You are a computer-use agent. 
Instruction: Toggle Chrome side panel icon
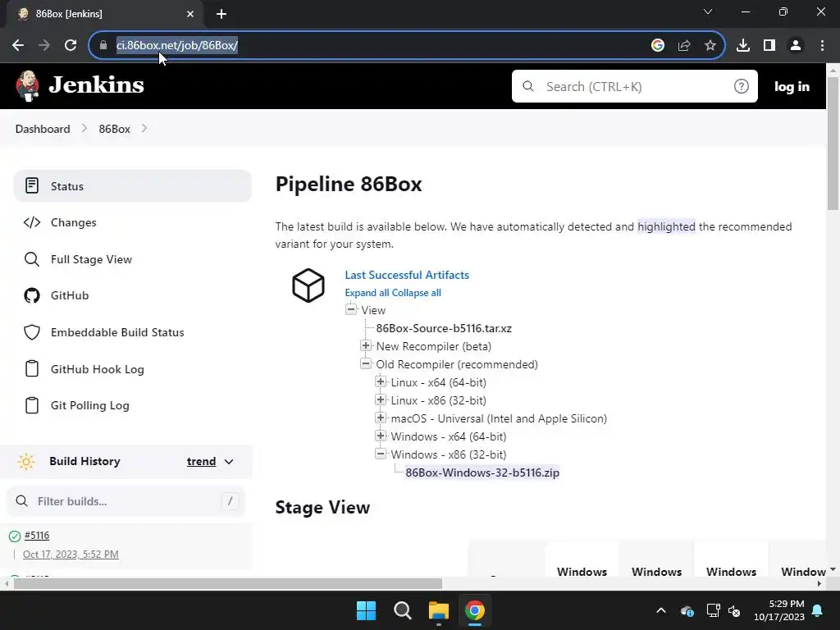point(769,46)
